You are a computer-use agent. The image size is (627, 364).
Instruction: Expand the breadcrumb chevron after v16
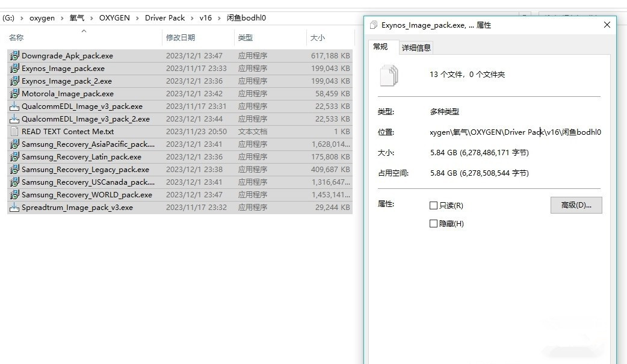coord(219,18)
